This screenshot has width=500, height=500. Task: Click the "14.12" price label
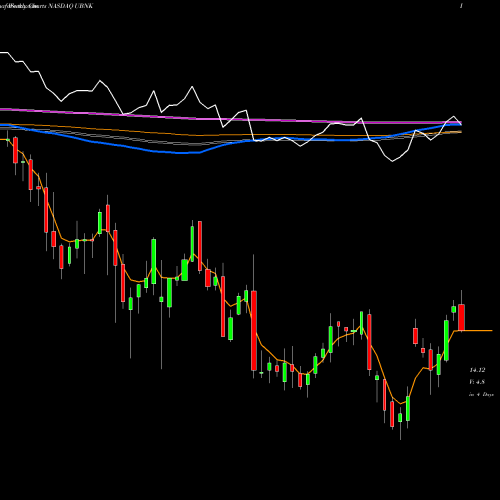tap(477, 370)
